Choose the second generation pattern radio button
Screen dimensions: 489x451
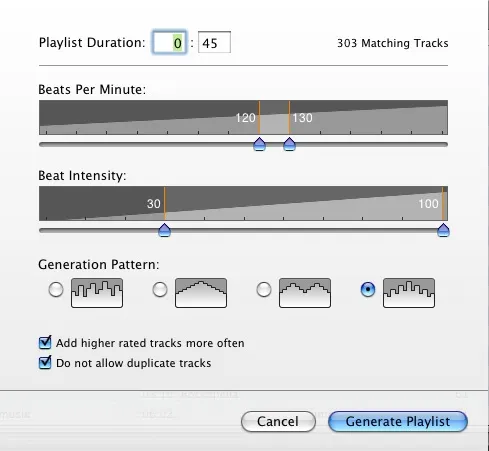160,289
